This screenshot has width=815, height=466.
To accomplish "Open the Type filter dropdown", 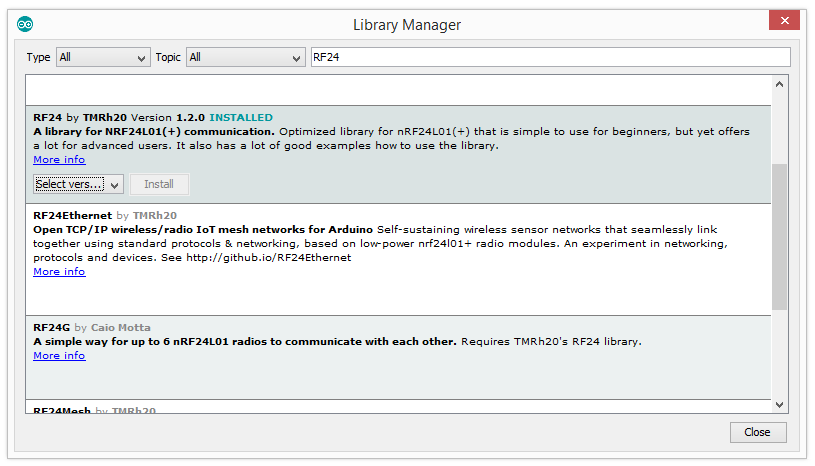I will (x=103, y=57).
